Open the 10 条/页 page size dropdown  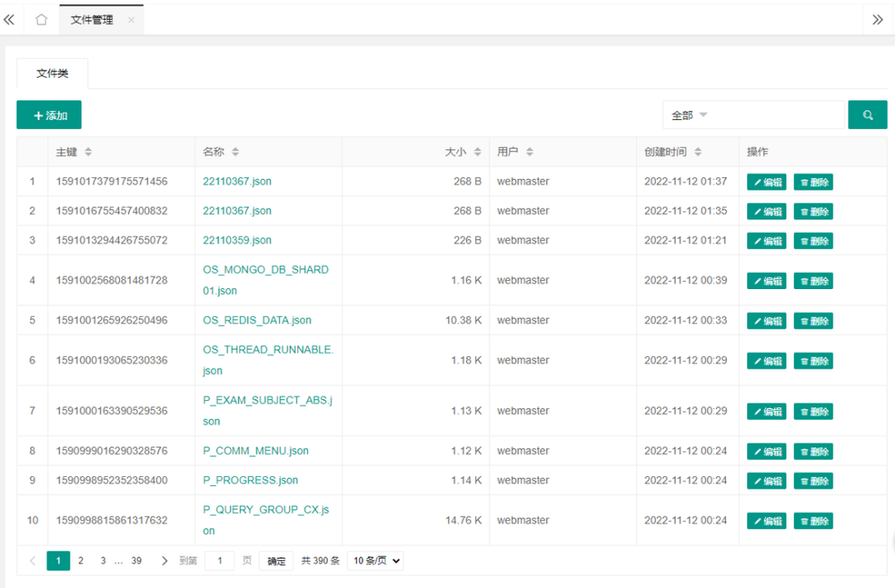(375, 561)
